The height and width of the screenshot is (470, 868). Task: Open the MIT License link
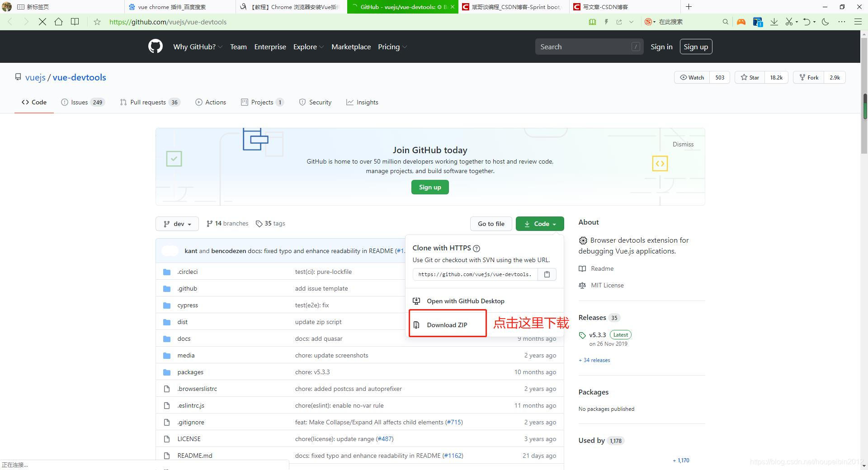[607, 285]
